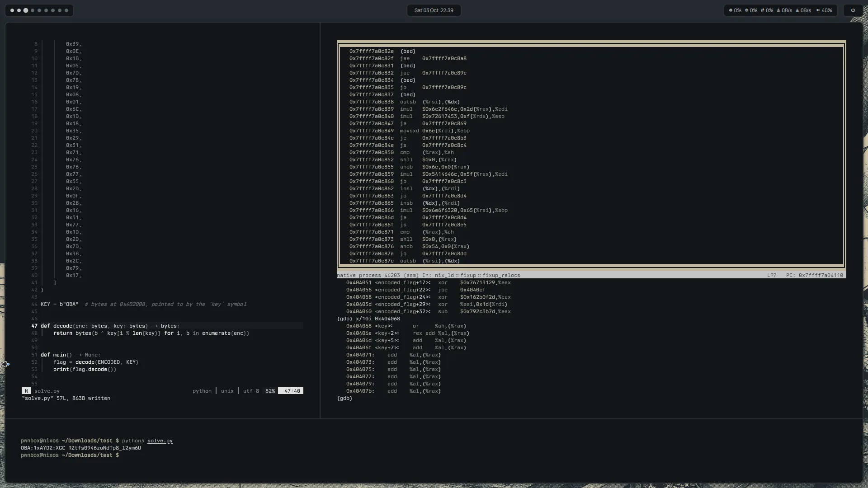868x488 pixels.
Task: Click the utf-8 encoding entry
Action: tap(251, 391)
